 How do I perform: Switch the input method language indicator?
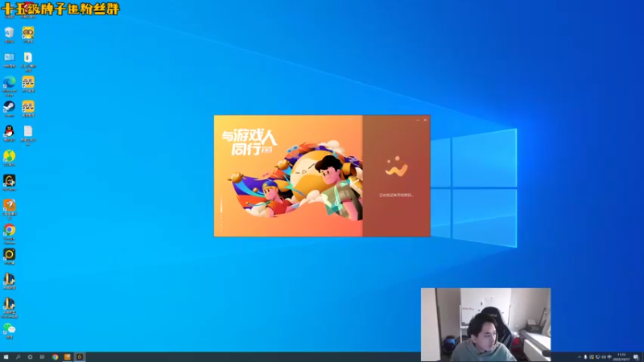pyautogui.click(x=609, y=357)
